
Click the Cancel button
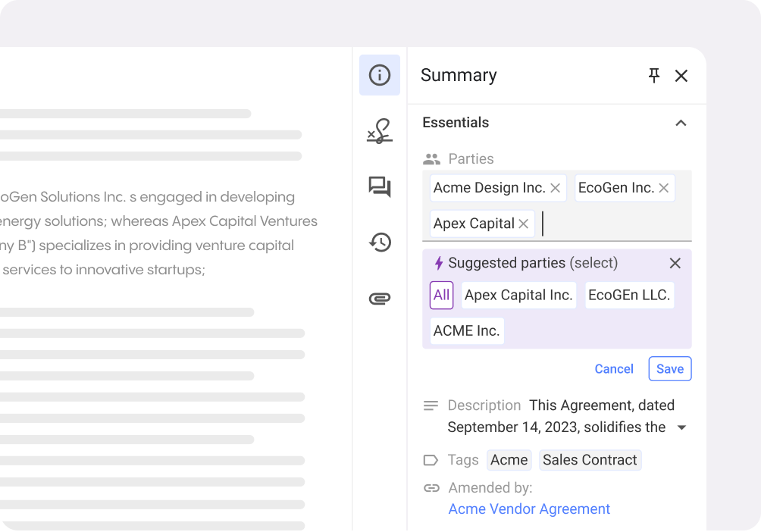pyautogui.click(x=614, y=369)
